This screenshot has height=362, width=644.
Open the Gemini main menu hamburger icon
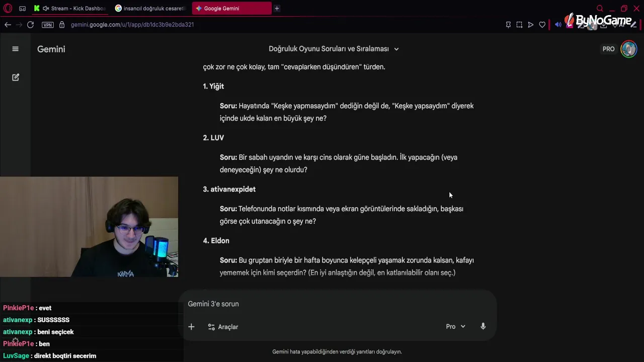coord(15,49)
